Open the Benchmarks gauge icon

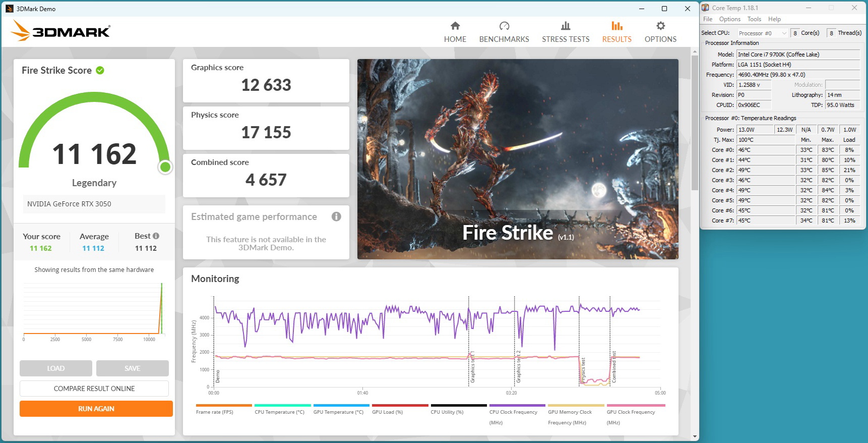(x=504, y=26)
